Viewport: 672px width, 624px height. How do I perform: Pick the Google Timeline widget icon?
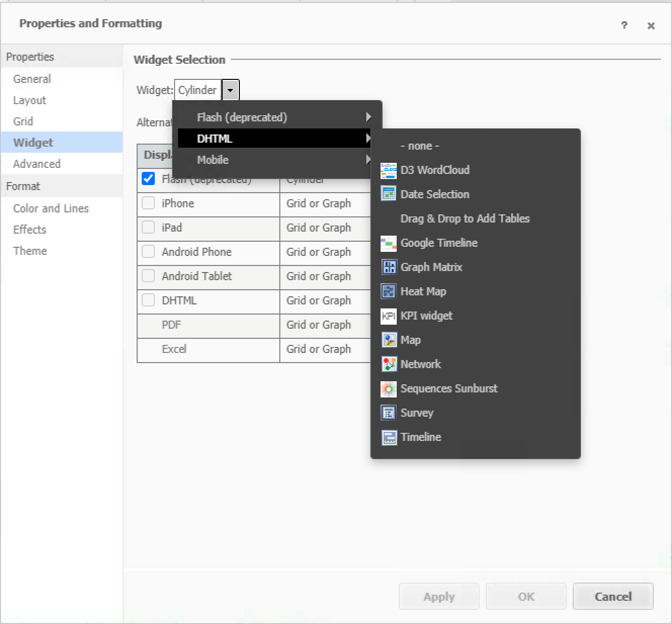coord(388,243)
